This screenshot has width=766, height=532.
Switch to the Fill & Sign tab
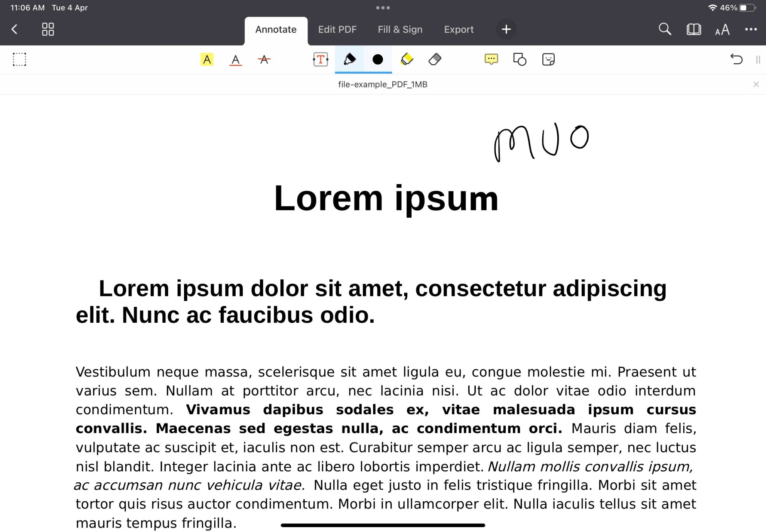[400, 29]
